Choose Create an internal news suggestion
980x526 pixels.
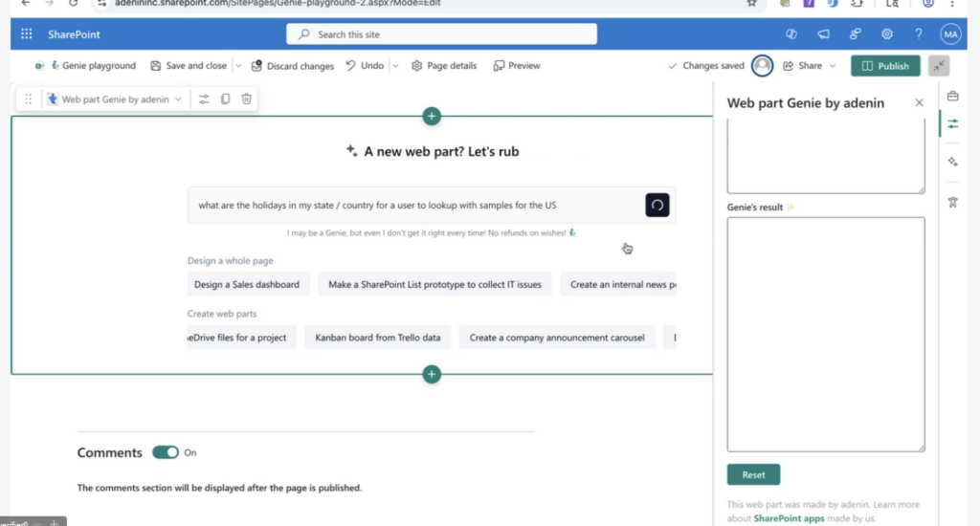618,284
